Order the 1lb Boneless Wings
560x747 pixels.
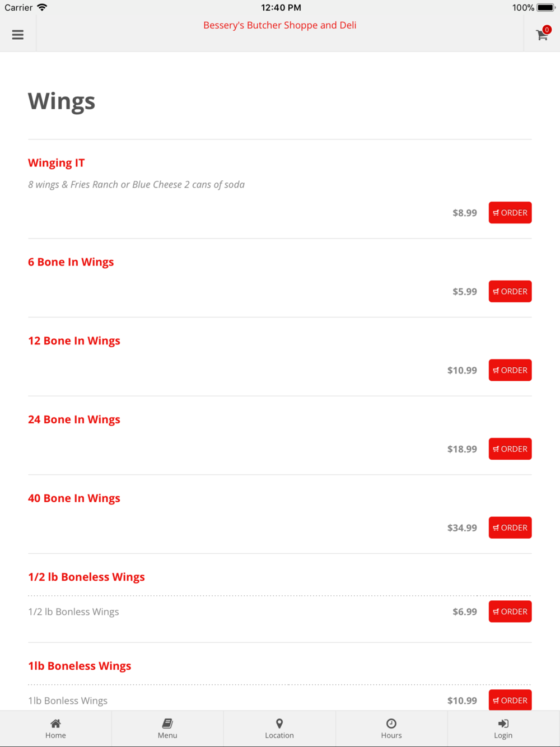tap(510, 700)
